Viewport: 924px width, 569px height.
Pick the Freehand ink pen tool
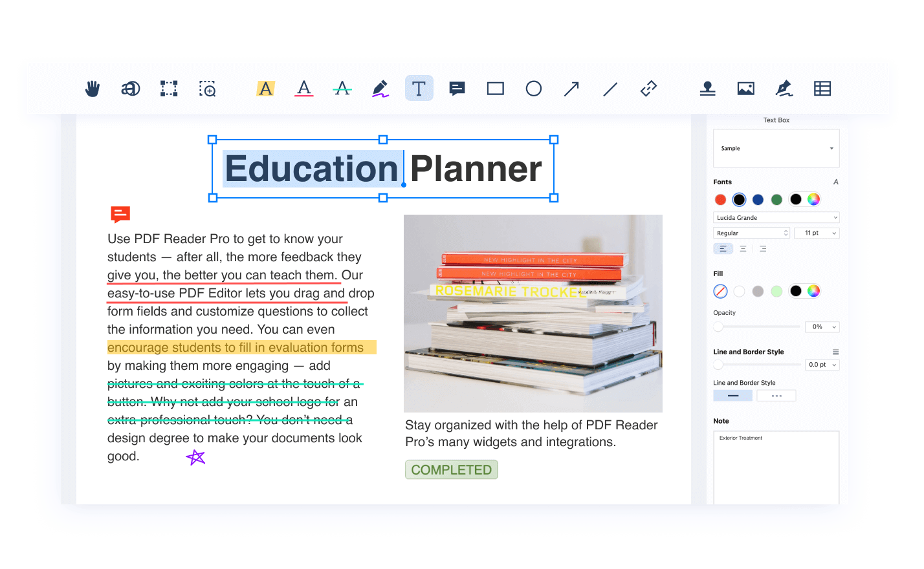point(380,89)
